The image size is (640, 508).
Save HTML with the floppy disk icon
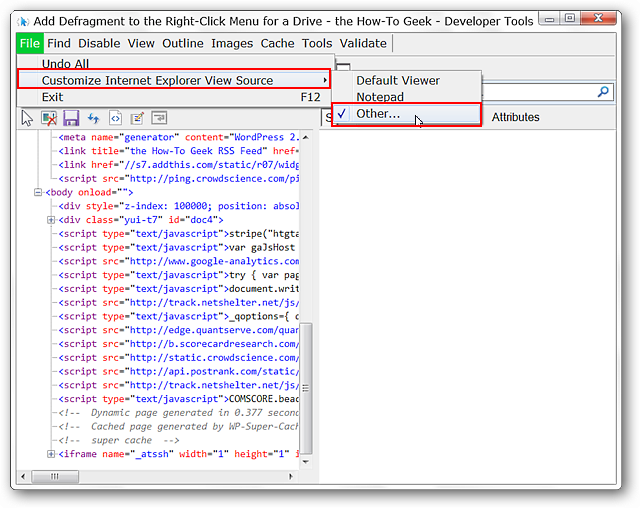point(71,118)
